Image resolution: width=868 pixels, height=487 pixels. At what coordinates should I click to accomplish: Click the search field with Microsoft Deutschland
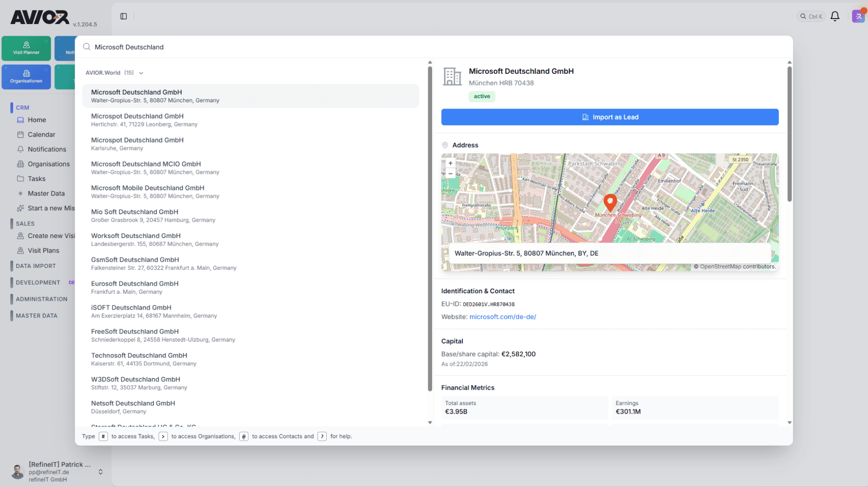tap(435, 47)
